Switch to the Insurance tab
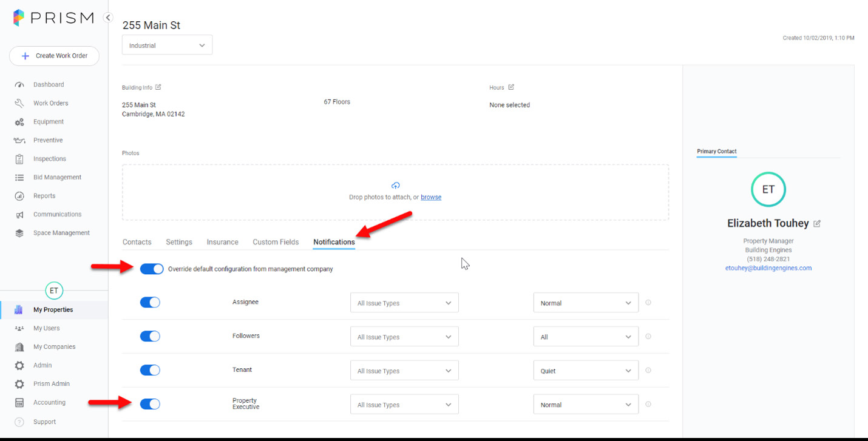This screenshot has height=441, width=868. pyautogui.click(x=222, y=242)
